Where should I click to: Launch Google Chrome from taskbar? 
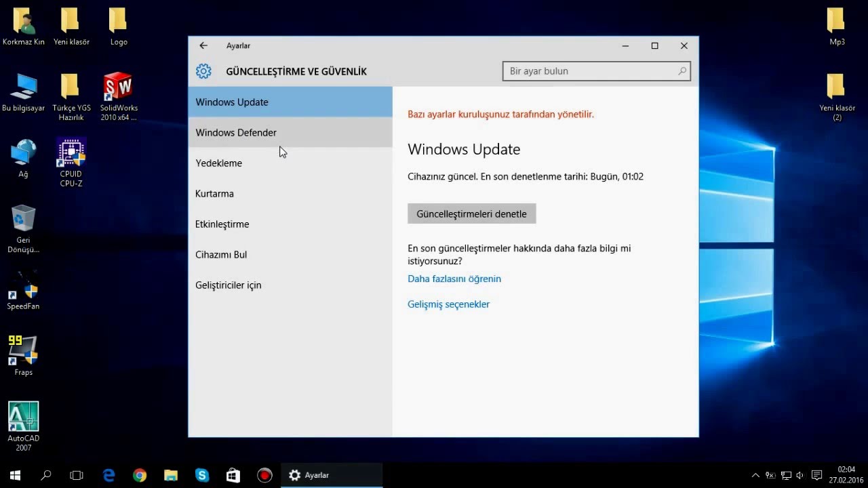[140, 476]
